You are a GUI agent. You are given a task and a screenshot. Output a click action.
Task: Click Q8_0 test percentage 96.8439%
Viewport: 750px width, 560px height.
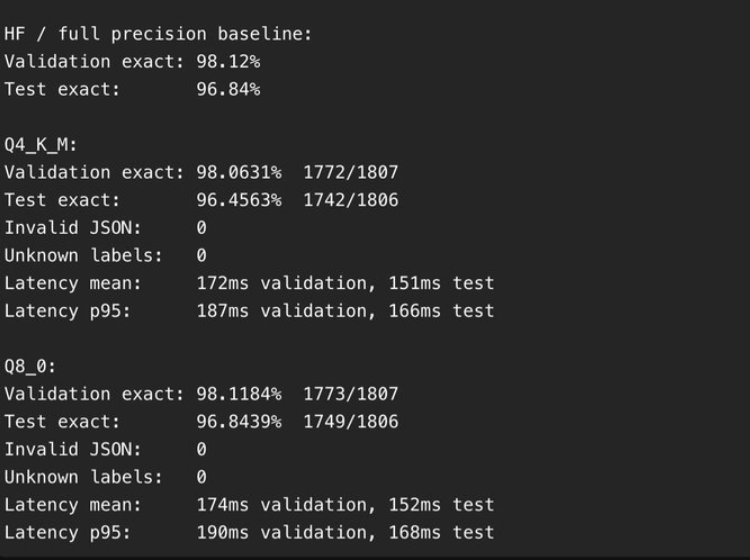239,422
